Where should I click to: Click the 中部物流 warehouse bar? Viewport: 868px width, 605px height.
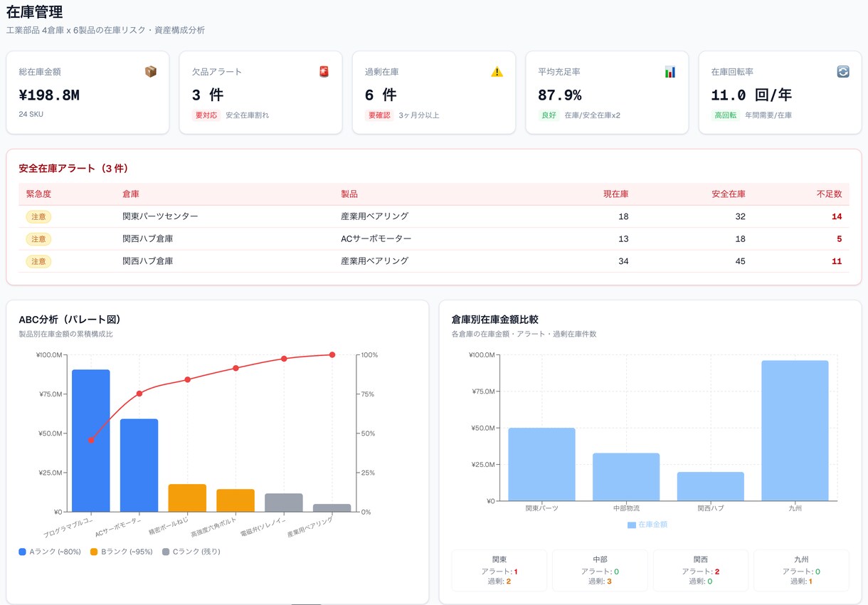tap(626, 477)
